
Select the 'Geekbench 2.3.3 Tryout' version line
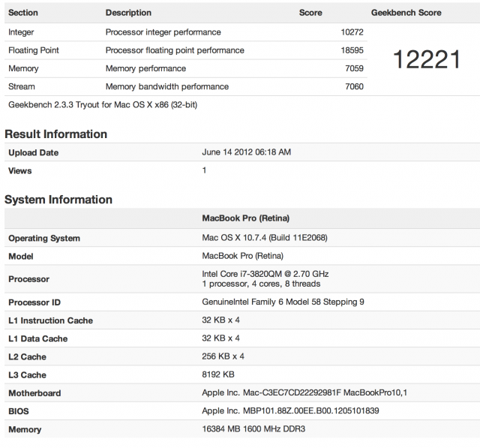coord(103,105)
